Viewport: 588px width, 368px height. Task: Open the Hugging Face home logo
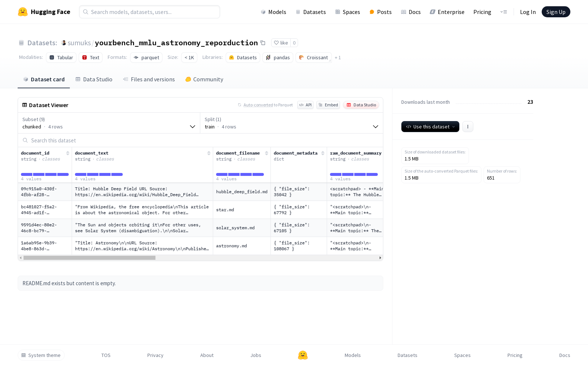pyautogui.click(x=44, y=12)
